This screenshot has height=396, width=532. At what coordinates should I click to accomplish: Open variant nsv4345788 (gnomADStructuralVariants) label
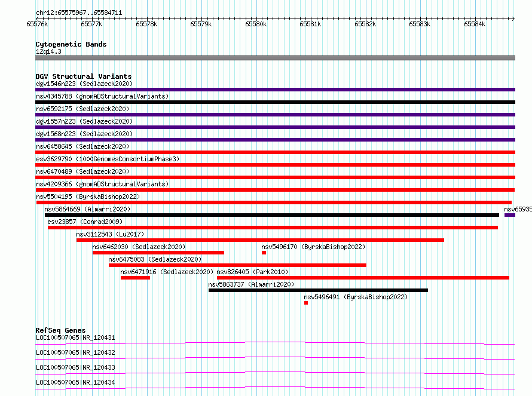pos(102,96)
